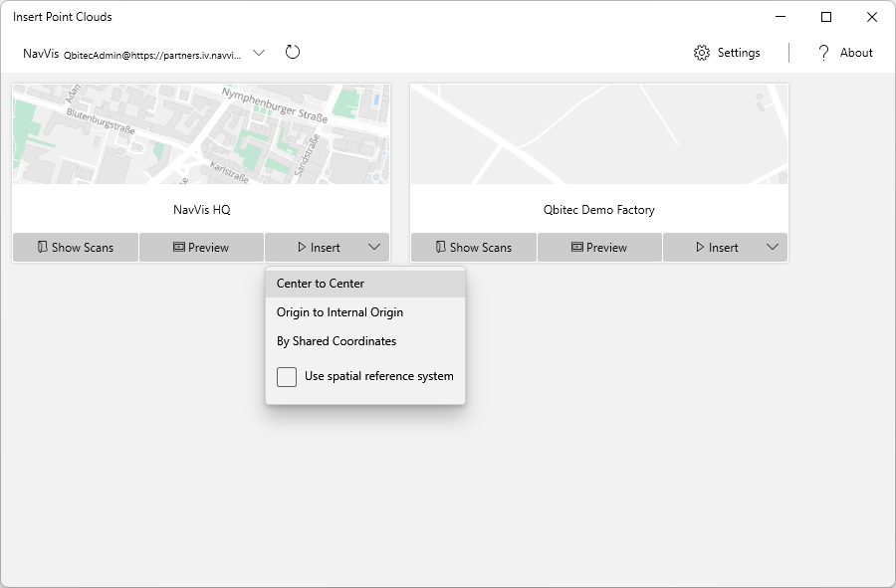This screenshot has height=588, width=896.
Task: Open Settings via the gear icon
Action: pos(702,53)
